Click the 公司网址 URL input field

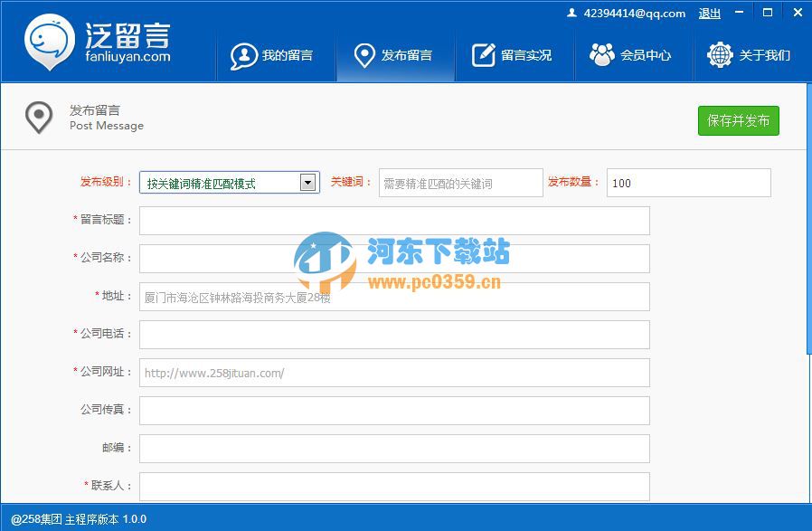(x=393, y=372)
